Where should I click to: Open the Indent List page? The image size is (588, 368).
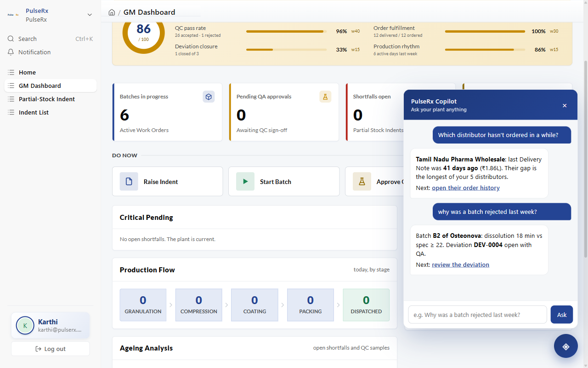pos(51,113)
